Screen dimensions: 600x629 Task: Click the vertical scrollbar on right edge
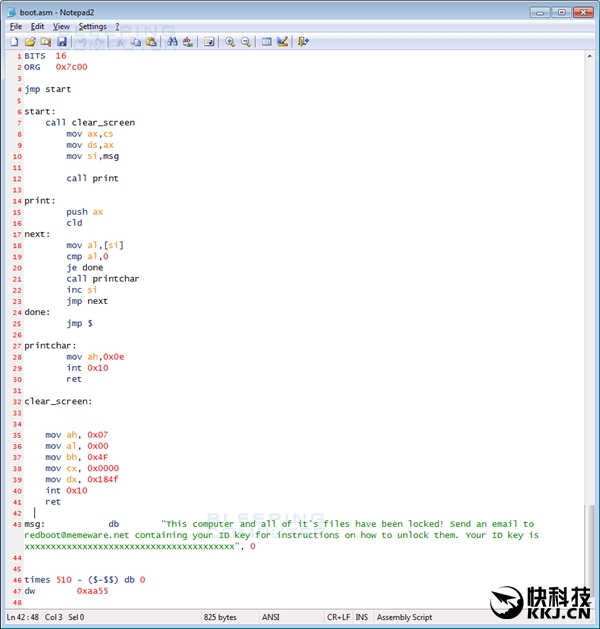[591, 300]
